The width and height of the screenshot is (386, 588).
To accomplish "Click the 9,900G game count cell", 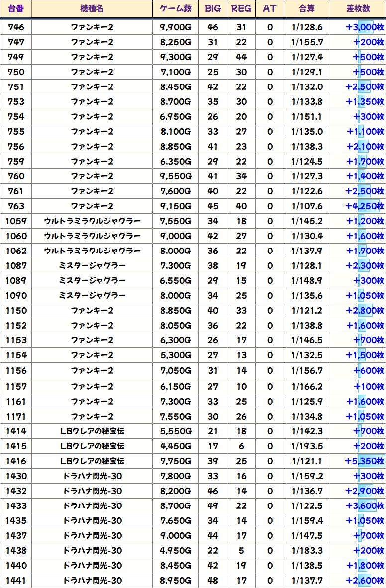I will (176, 27).
